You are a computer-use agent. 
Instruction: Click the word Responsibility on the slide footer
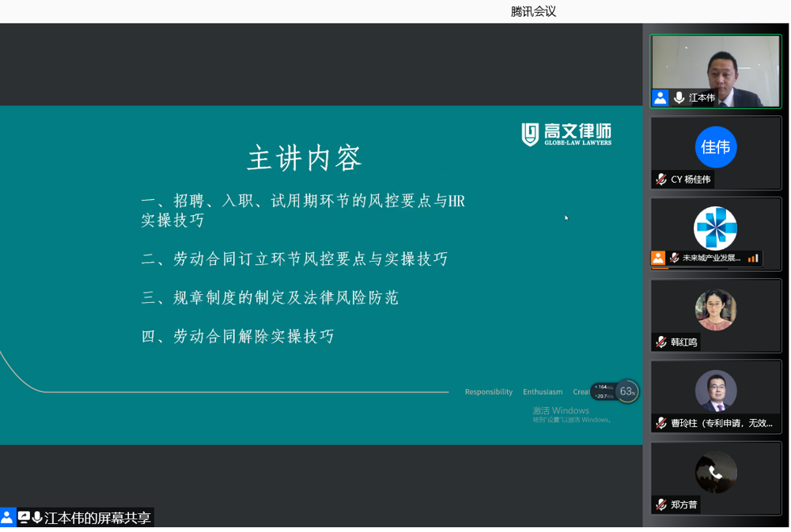pyautogui.click(x=488, y=392)
